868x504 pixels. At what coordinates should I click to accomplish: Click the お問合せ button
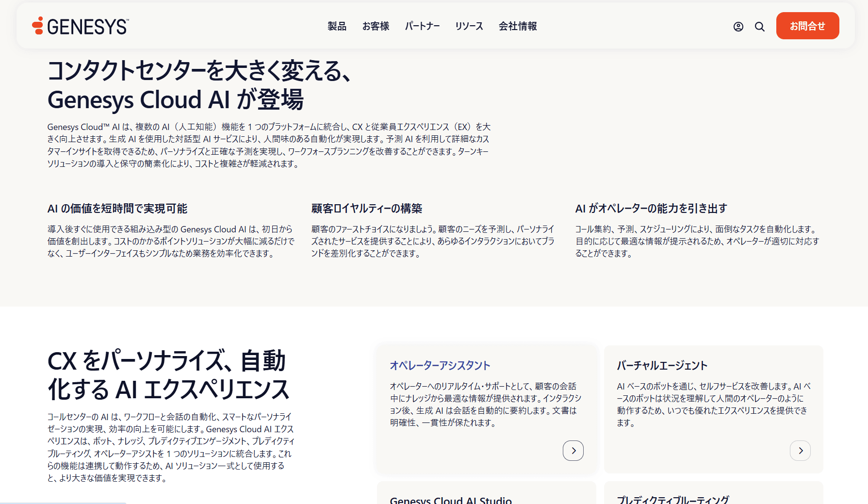pyautogui.click(x=807, y=26)
